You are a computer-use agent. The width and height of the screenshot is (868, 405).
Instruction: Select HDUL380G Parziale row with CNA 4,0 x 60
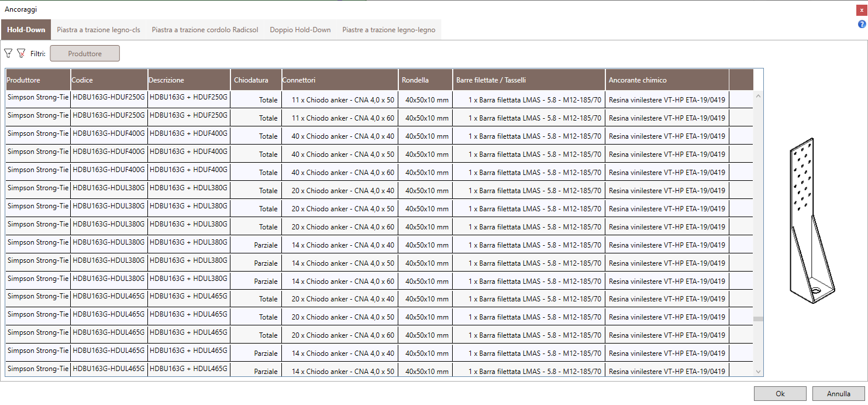[379, 281]
